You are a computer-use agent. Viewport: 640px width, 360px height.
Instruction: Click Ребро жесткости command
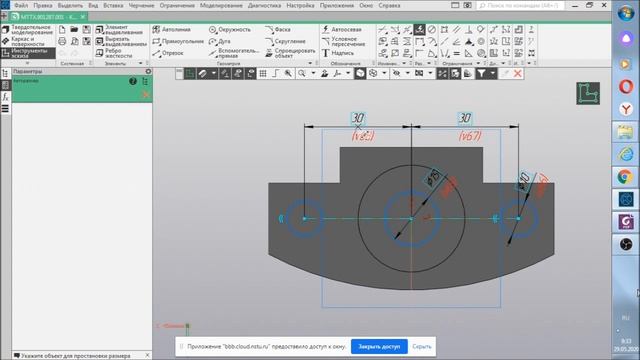(x=114, y=53)
